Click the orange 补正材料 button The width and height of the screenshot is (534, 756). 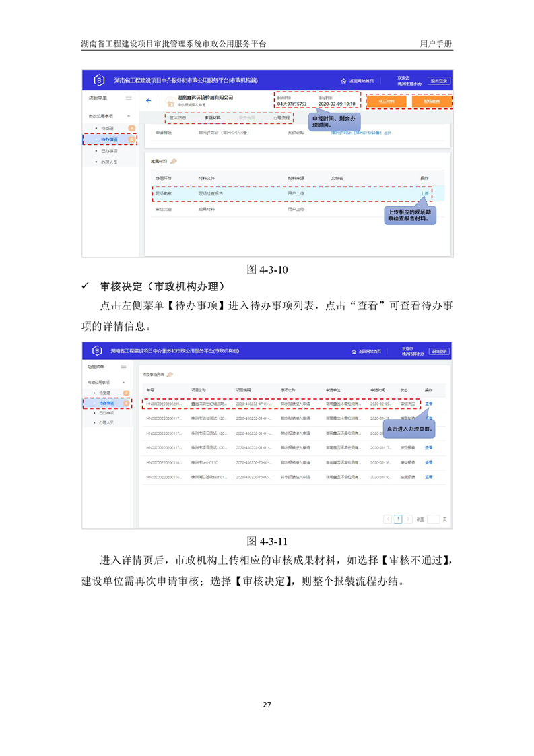click(x=386, y=102)
